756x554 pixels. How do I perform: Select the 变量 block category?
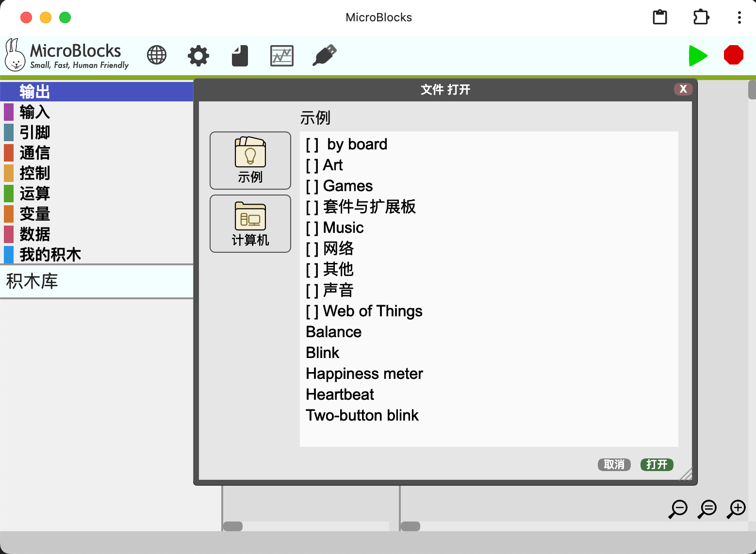pyautogui.click(x=97, y=214)
